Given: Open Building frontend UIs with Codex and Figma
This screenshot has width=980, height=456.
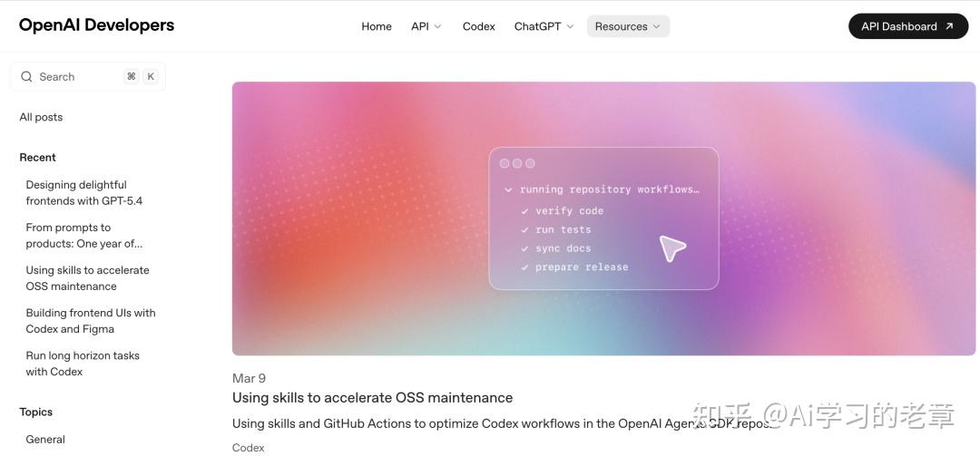Looking at the screenshot, I should pyautogui.click(x=91, y=321).
